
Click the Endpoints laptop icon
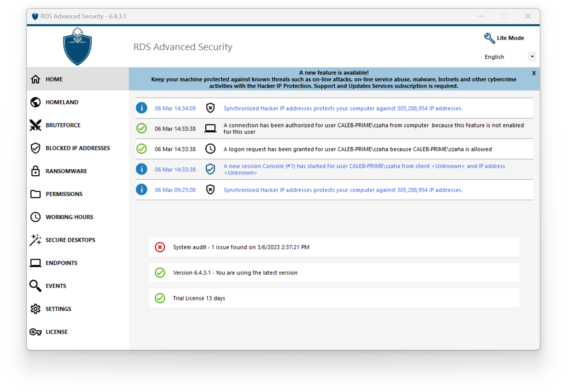[x=36, y=262]
